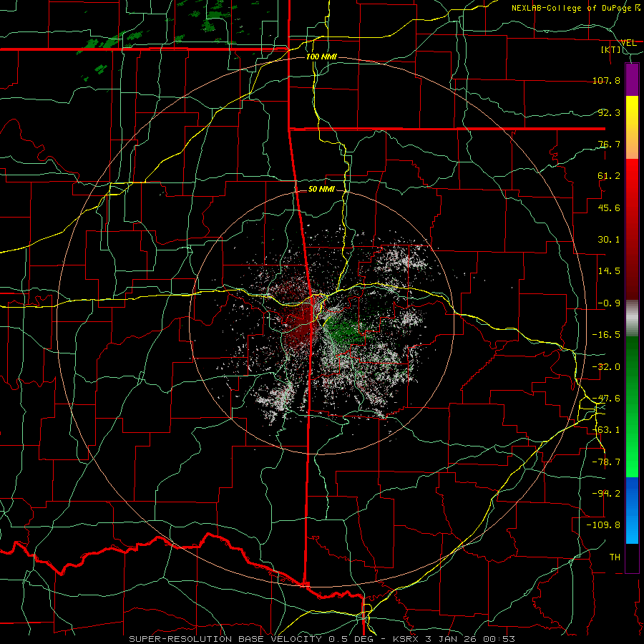
Task: Click the -32.0 velocity scale value
Action: [x=606, y=366]
